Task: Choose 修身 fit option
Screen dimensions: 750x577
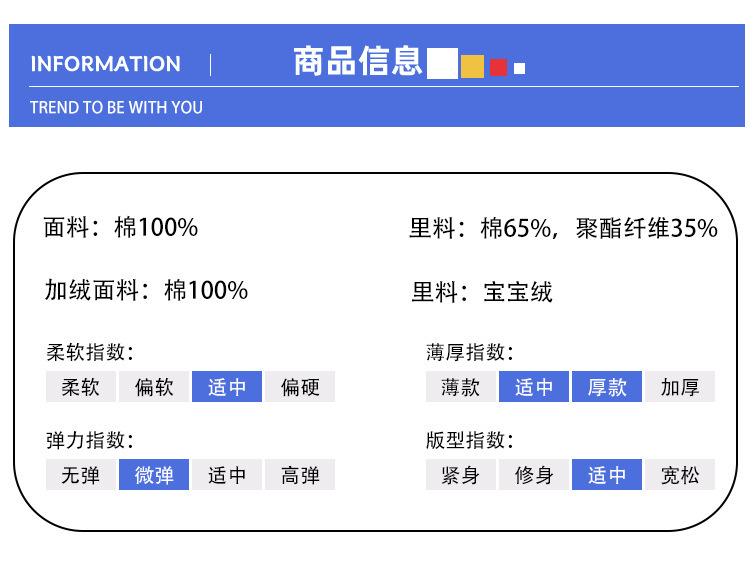Action: click(x=534, y=475)
